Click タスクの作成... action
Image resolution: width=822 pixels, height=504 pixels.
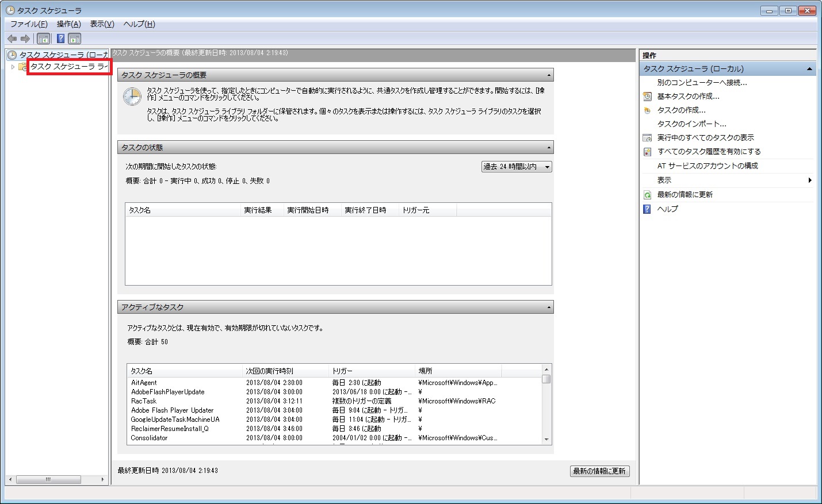click(x=681, y=110)
